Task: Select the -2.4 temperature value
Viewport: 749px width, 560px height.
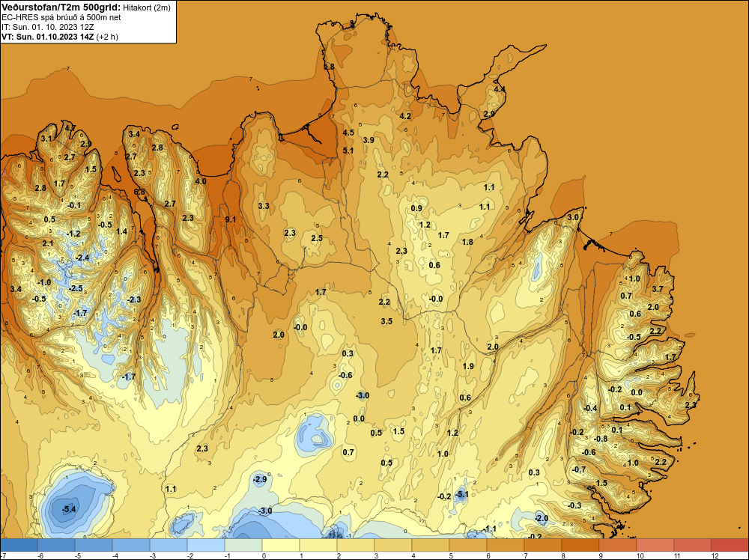Action: point(82,258)
